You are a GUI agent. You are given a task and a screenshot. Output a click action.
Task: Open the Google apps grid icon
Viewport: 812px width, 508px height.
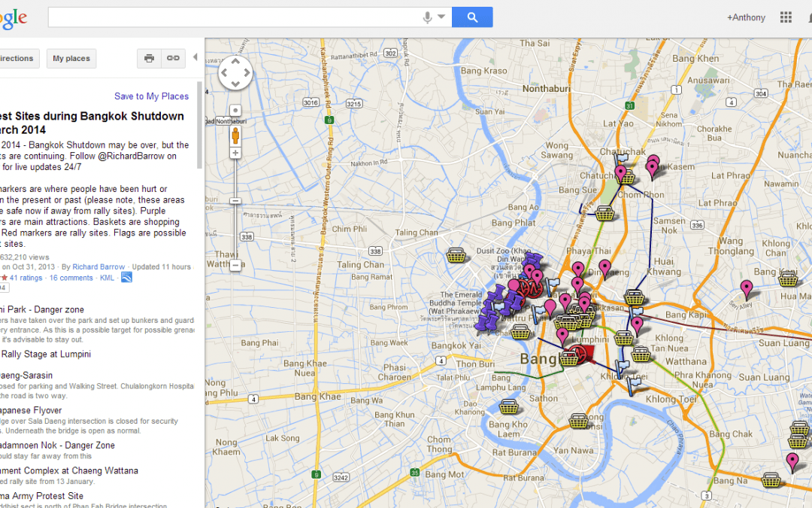pos(786,17)
